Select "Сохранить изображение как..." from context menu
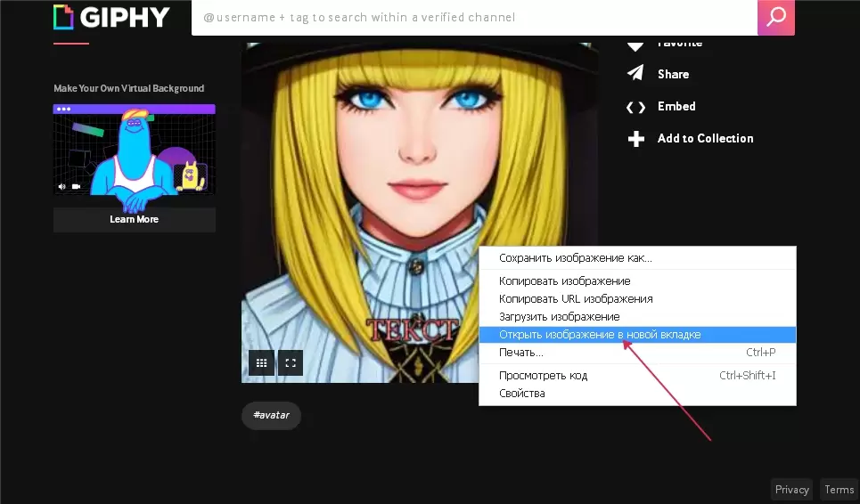The image size is (860, 504). click(575, 258)
